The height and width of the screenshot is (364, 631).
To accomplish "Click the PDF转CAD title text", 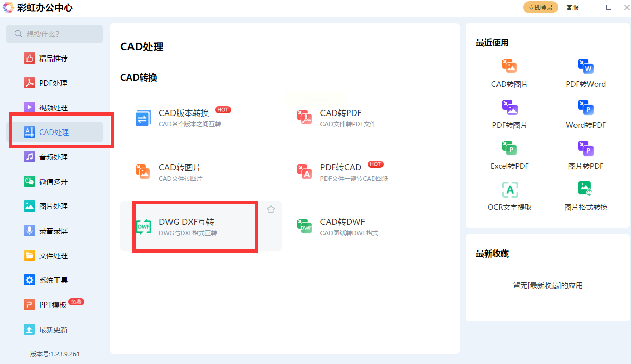I will click(341, 167).
